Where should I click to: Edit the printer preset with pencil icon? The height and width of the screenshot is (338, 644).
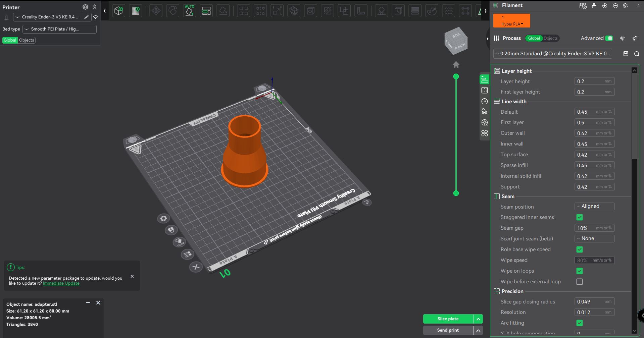(87, 17)
